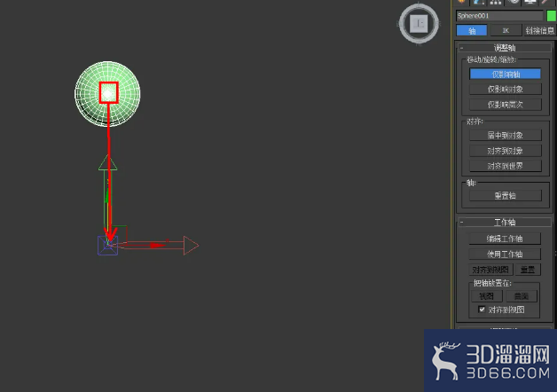Image resolution: width=557 pixels, height=392 pixels.
Task: Open the Hierarchy command panel icon
Action: 496,2
